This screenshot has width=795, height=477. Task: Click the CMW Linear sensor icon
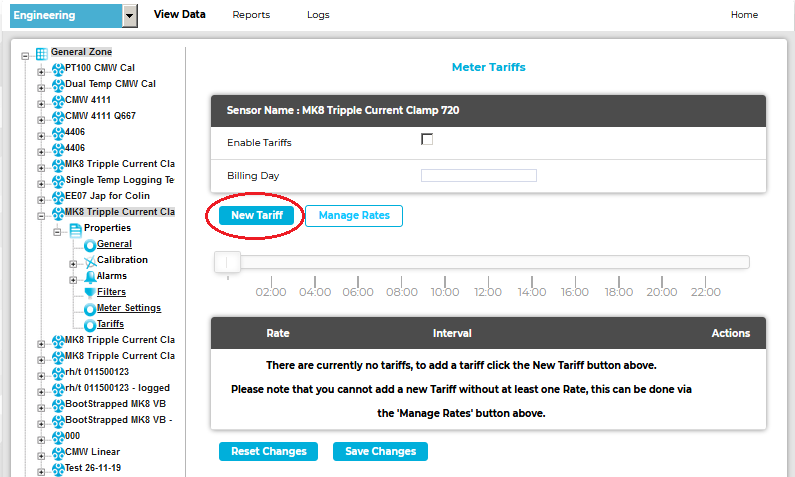(58, 454)
